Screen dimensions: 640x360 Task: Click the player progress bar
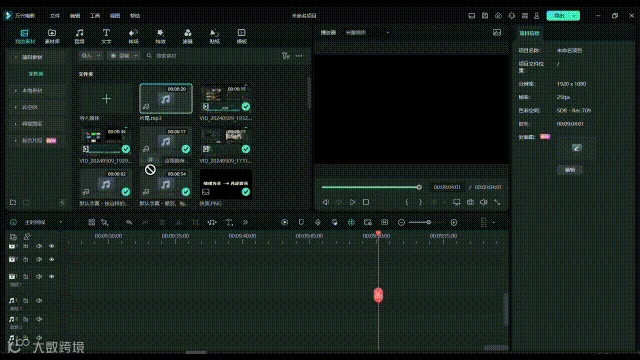click(371, 187)
